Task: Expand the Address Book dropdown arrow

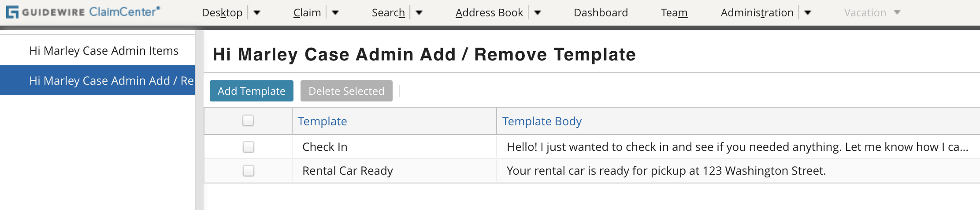Action: [538, 13]
